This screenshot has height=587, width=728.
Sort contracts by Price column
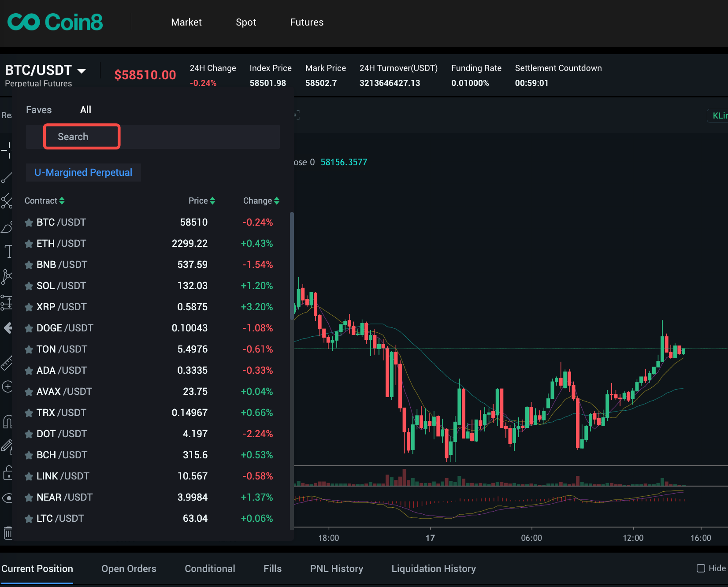(202, 201)
